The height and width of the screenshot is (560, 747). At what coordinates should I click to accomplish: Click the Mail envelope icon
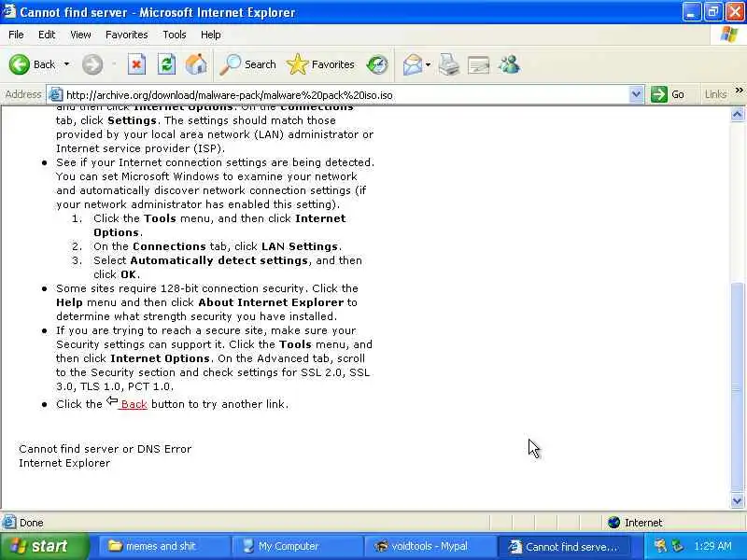(x=412, y=64)
